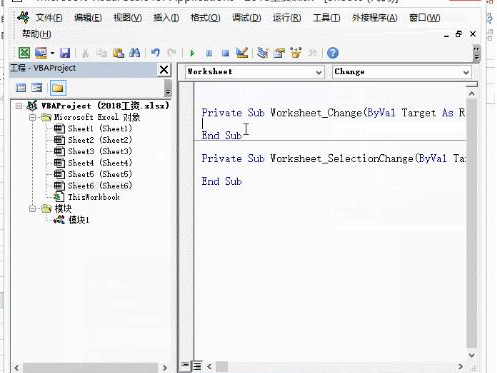Open the Change procedure dropdown
The image size is (497, 373).
(466, 72)
